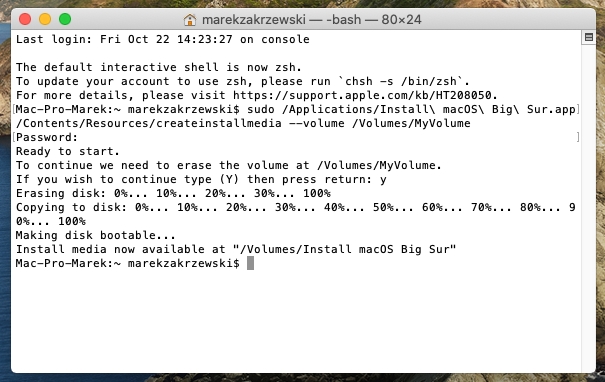Click the "Erasing disk" progress line
Viewport: 605px width, 382px height.
(x=173, y=193)
